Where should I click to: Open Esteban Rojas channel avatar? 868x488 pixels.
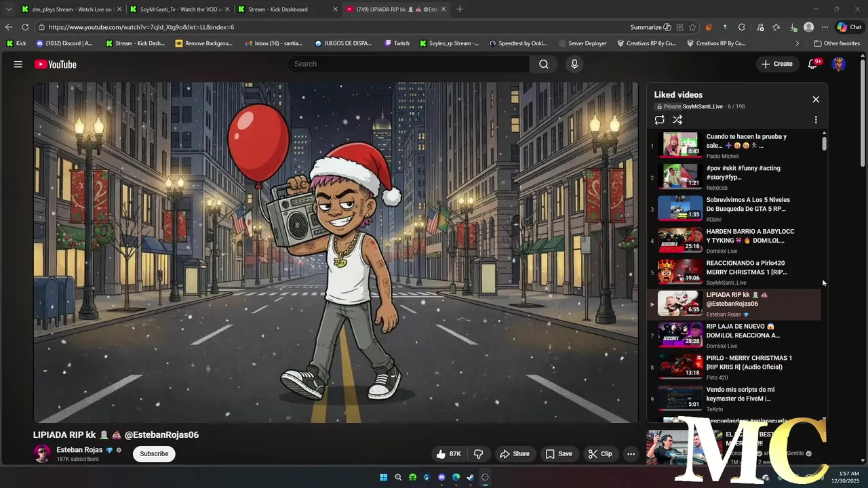point(42,453)
